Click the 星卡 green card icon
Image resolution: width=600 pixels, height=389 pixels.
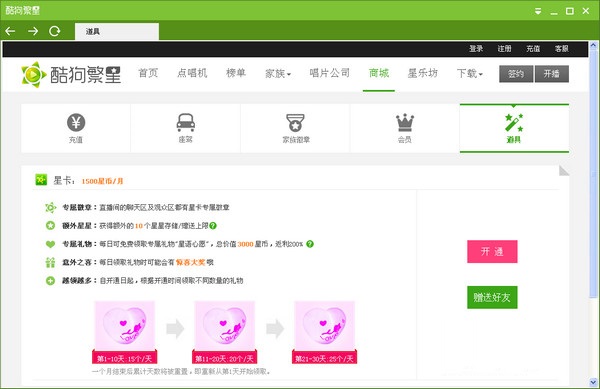(x=41, y=179)
